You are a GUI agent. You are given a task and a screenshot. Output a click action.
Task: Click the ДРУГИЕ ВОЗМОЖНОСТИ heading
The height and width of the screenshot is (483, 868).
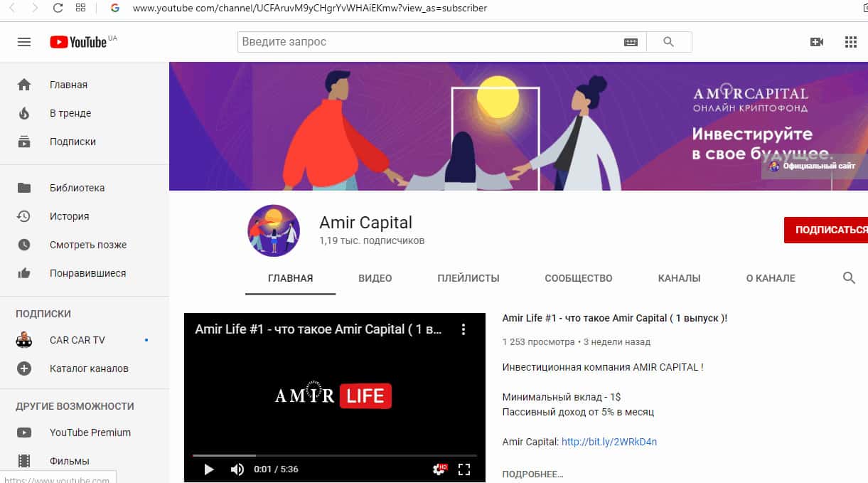click(75, 406)
